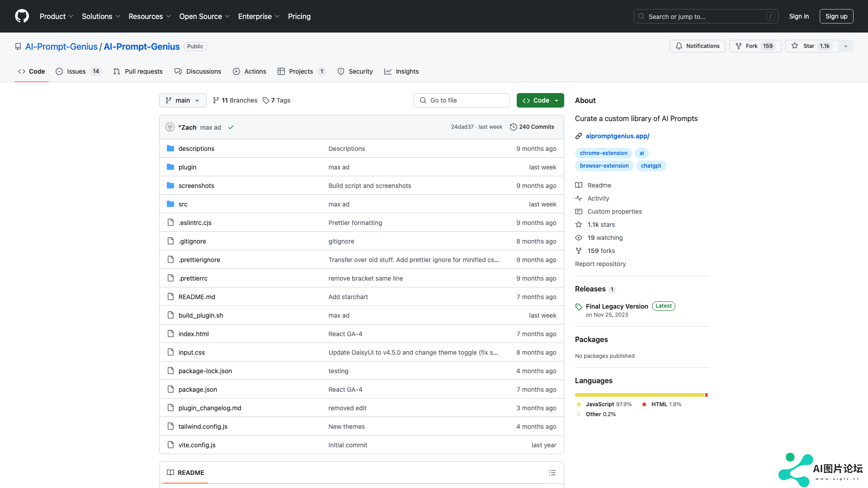Image resolution: width=868 pixels, height=488 pixels.
Task: Click the Go to file field
Action: click(x=462, y=100)
